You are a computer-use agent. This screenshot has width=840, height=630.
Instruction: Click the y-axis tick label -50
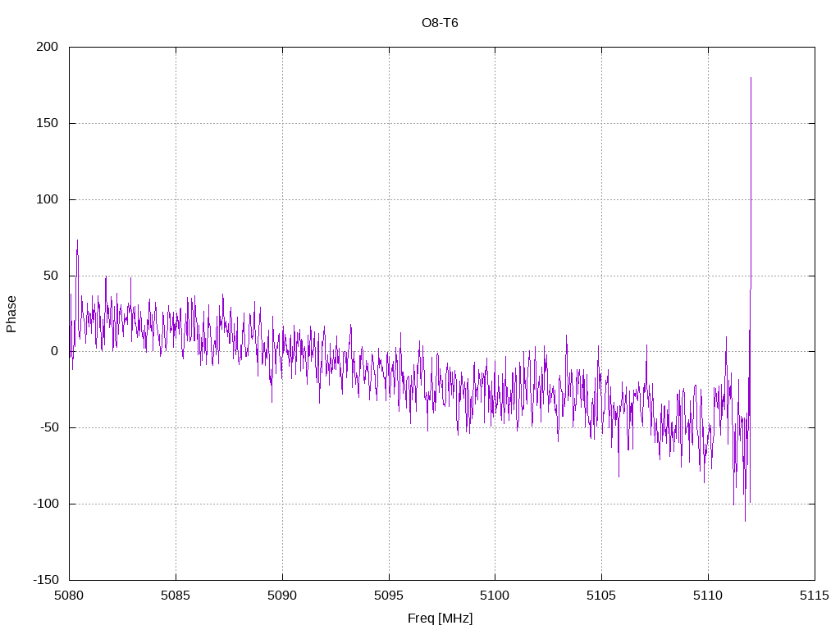(x=49, y=427)
